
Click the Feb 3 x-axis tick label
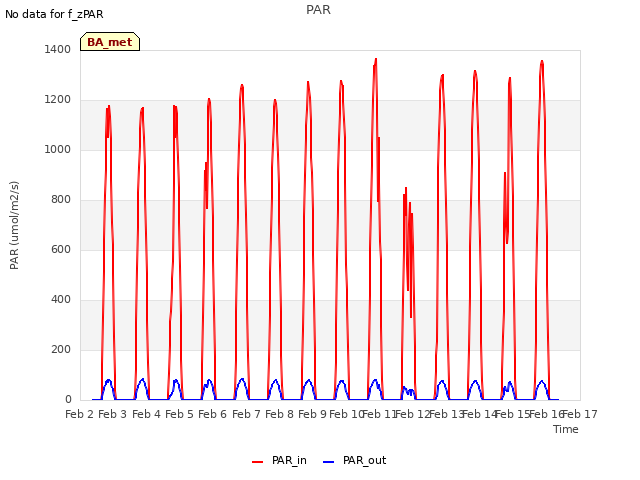point(113,414)
